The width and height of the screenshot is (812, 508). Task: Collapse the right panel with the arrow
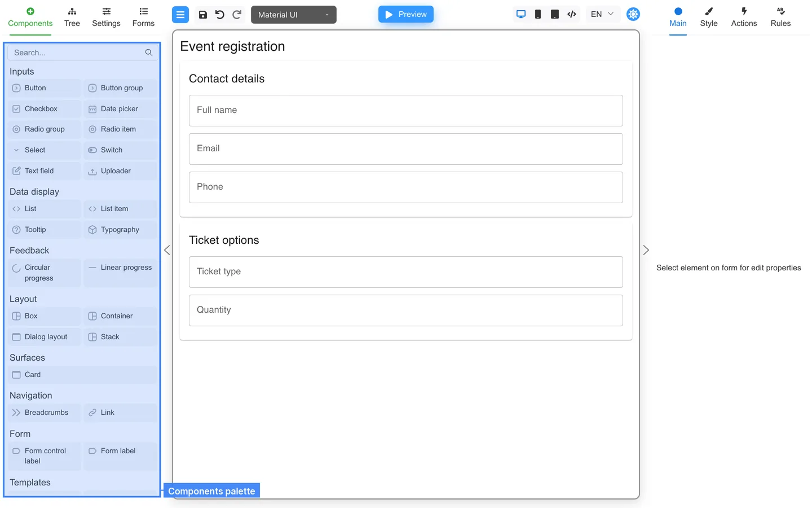coord(646,250)
